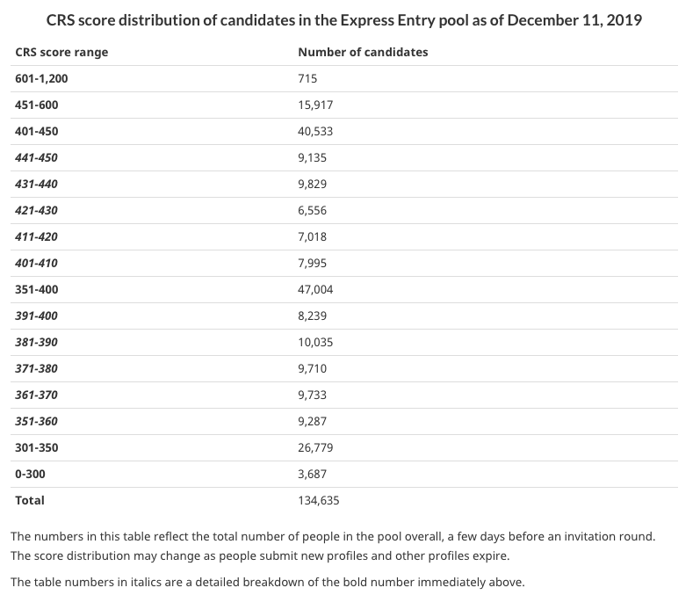The height and width of the screenshot is (595, 700).
Task: Click the table title mentioning December 11, 2019
Action: (344, 19)
